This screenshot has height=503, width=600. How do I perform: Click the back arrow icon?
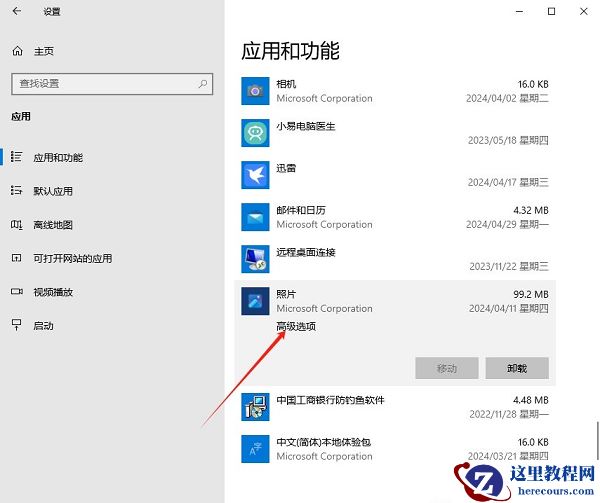pyautogui.click(x=16, y=11)
